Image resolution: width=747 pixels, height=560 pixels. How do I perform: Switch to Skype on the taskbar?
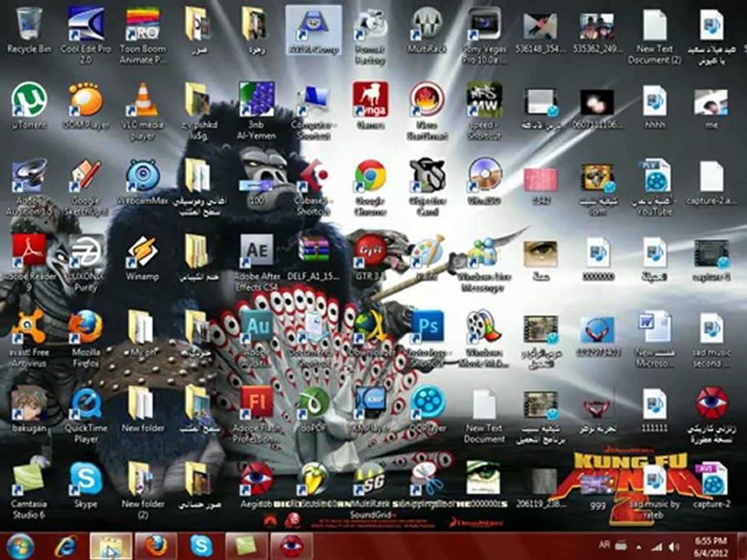click(x=201, y=545)
